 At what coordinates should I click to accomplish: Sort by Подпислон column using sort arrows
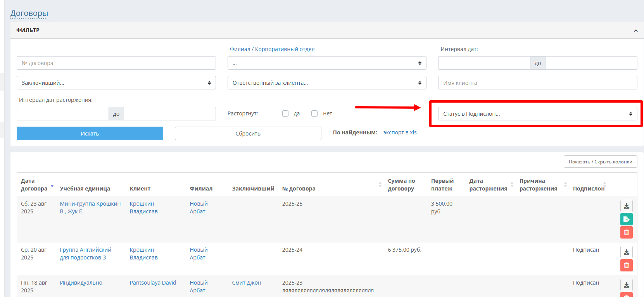pyautogui.click(x=604, y=185)
